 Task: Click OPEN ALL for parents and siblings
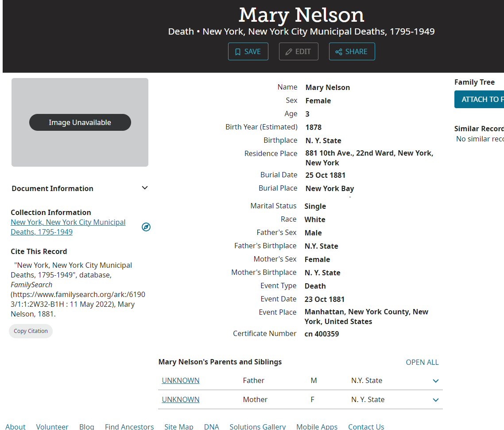(x=422, y=362)
